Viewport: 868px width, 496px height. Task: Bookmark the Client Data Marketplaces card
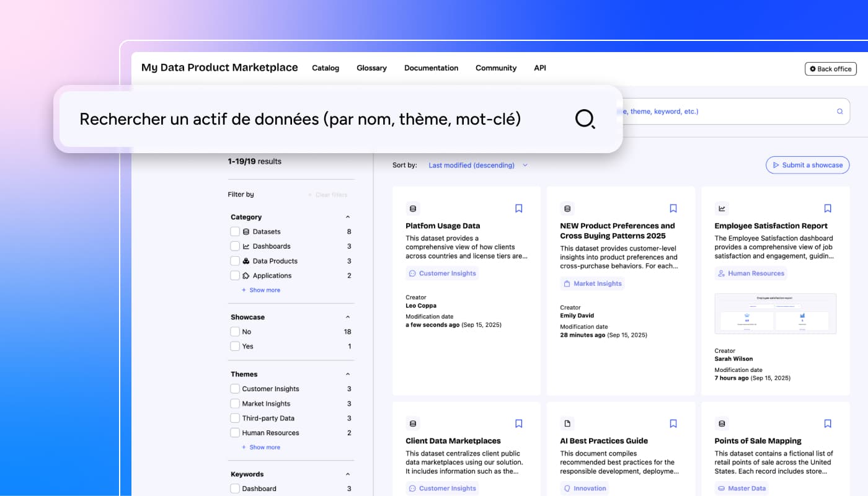519,423
